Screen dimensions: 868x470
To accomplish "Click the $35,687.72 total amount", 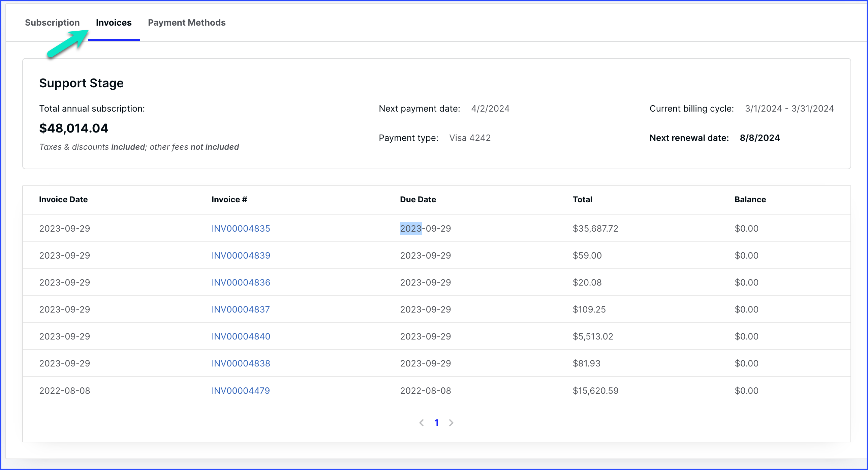I will [x=595, y=229].
